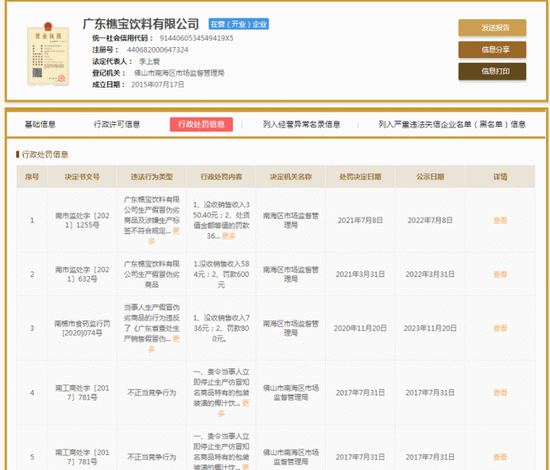
Task: View details link for row 4
Action: [x=500, y=392]
